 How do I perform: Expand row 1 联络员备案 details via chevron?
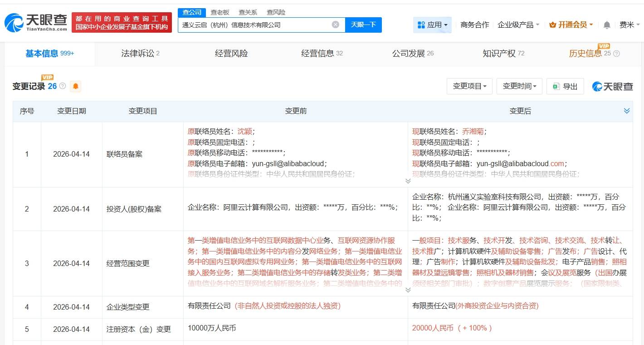pos(408,180)
